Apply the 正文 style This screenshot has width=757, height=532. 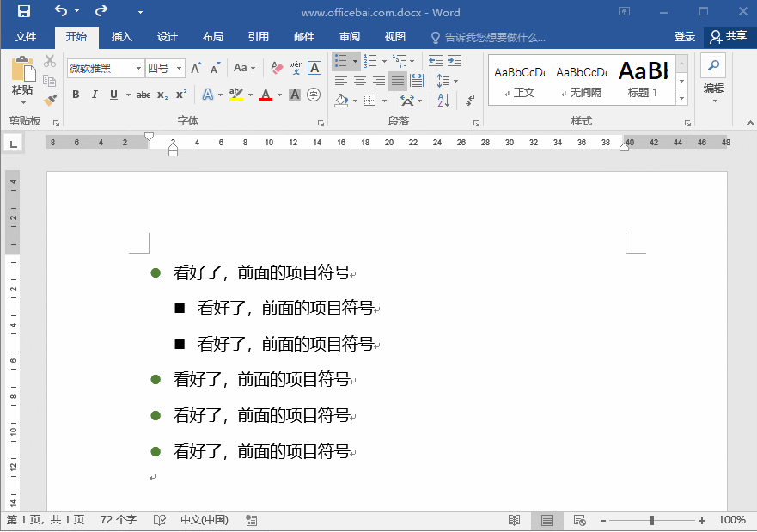[x=520, y=80]
